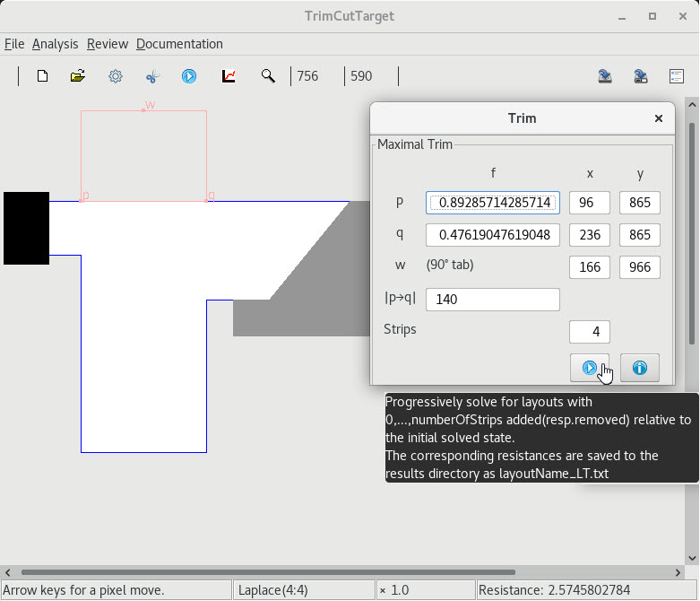Open the Analysis menu
The width and height of the screenshot is (700, 601).
tap(55, 44)
